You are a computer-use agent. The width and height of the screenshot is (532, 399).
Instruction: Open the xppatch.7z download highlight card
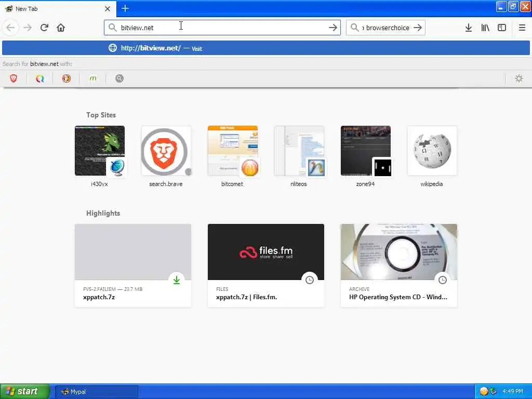click(x=132, y=265)
